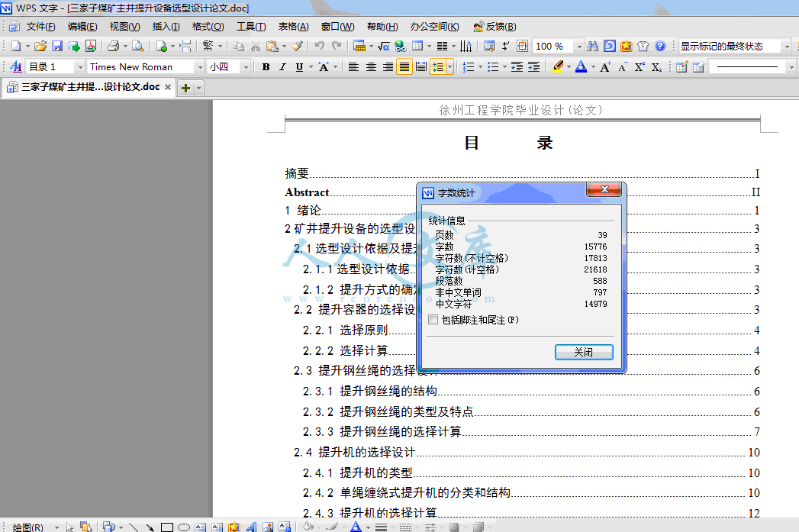Image resolution: width=799 pixels, height=532 pixels.
Task: Click the Find binoculars icon
Action: coord(592,47)
